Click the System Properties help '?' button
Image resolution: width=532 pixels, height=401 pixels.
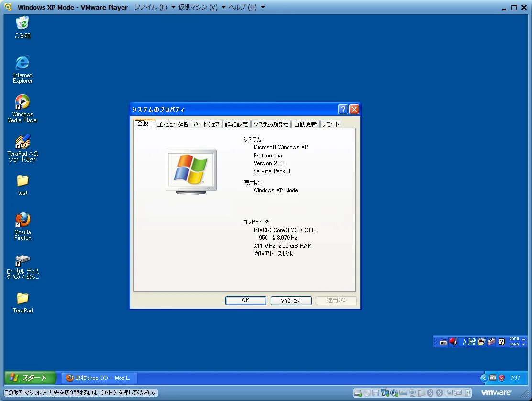[343, 109]
